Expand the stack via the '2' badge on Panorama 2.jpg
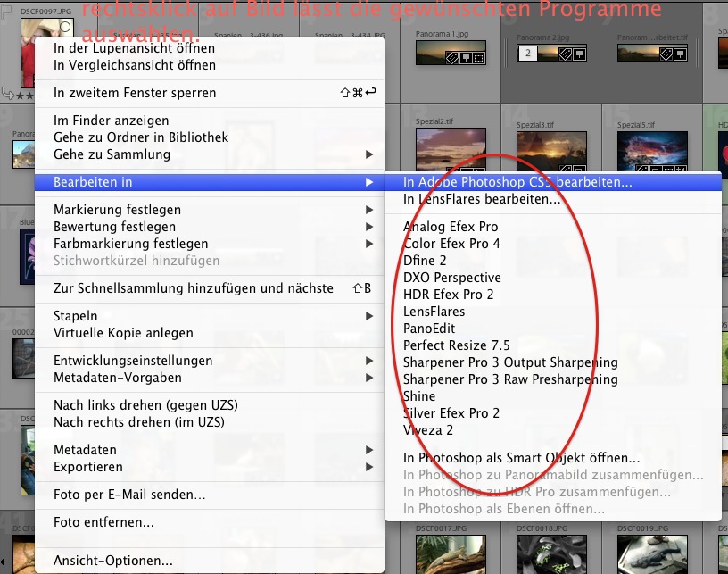This screenshot has width=728, height=574. pyautogui.click(x=528, y=54)
